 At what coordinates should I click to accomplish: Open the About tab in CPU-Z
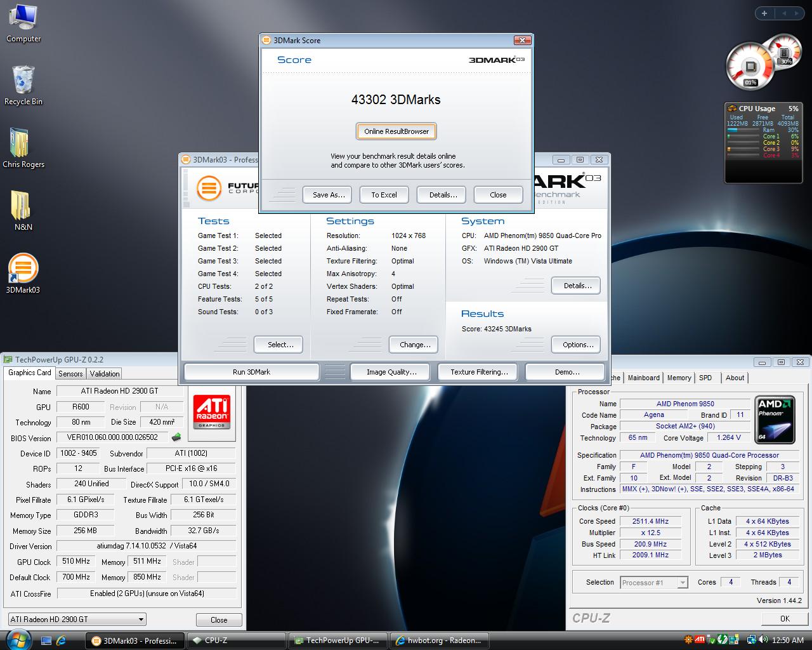[x=735, y=378]
